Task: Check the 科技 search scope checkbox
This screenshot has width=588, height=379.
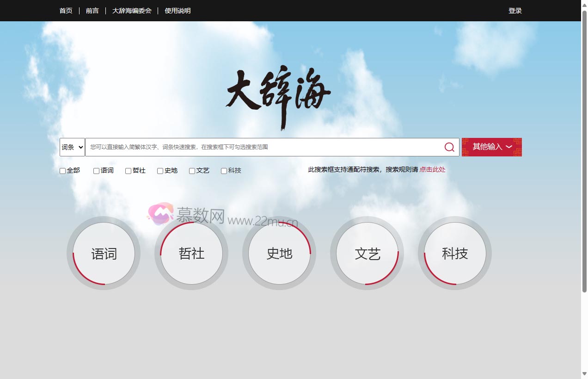Action: (x=224, y=171)
